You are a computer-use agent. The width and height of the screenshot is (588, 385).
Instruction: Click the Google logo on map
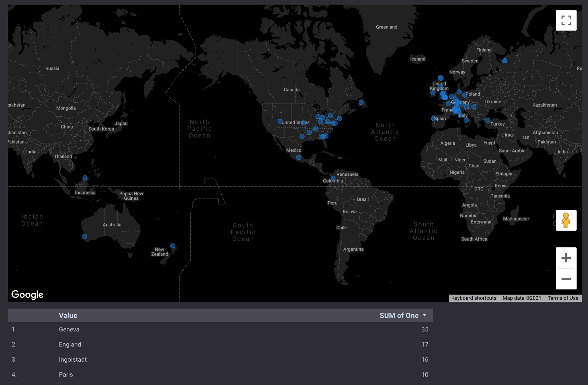coord(27,294)
